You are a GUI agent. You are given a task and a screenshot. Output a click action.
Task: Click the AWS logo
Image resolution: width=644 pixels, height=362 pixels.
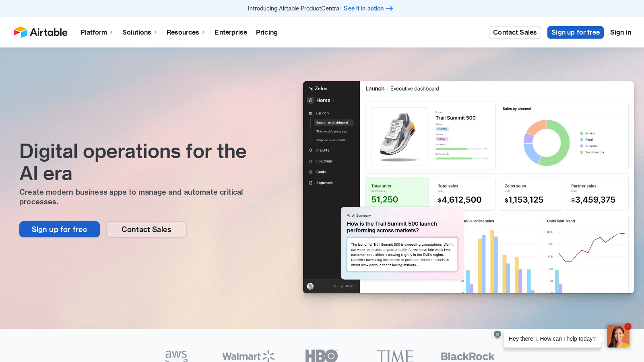tap(176, 356)
